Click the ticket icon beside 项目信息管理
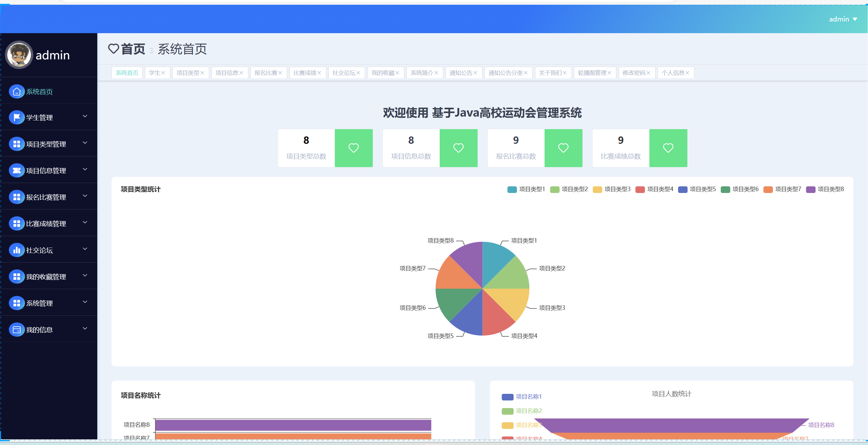Image resolution: width=868 pixels, height=445 pixels. [x=16, y=171]
